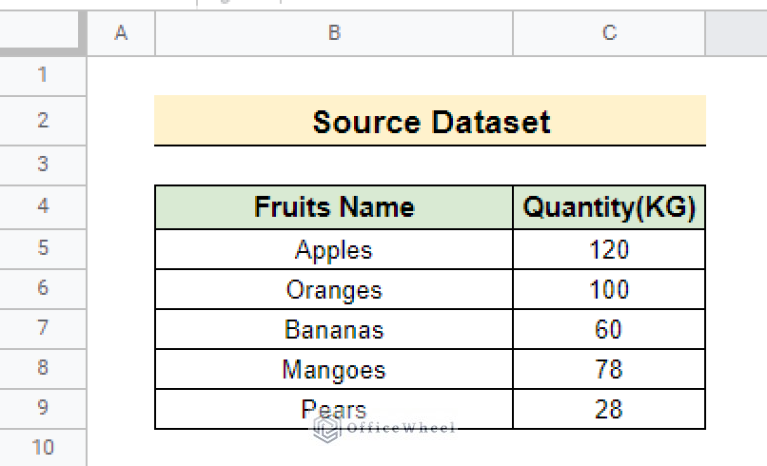Select row 10 header
Screen dimensions: 767x466
point(43,447)
